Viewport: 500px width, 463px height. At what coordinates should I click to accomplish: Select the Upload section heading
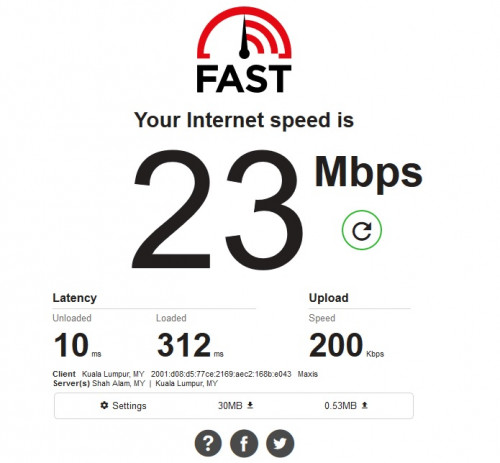(329, 298)
